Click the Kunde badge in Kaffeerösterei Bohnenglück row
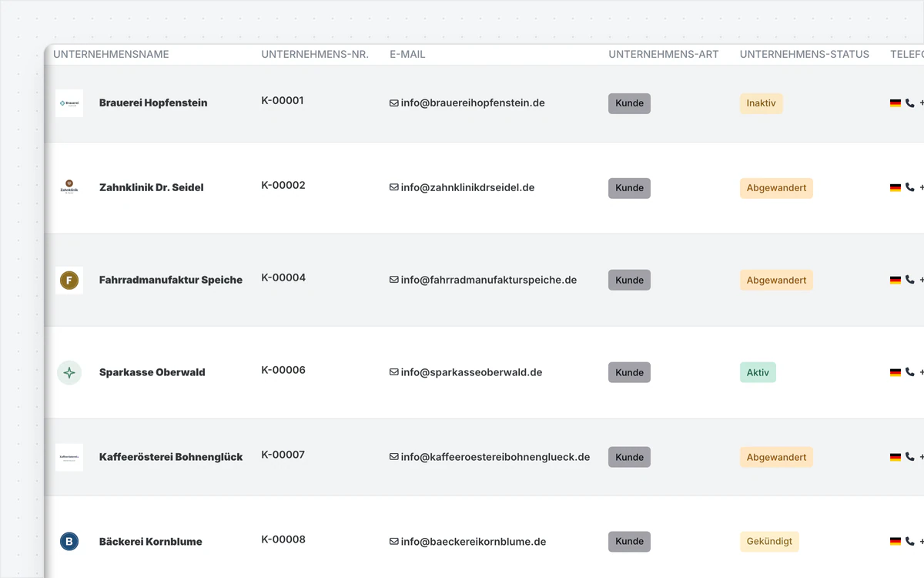This screenshot has width=924, height=578. tap(629, 458)
